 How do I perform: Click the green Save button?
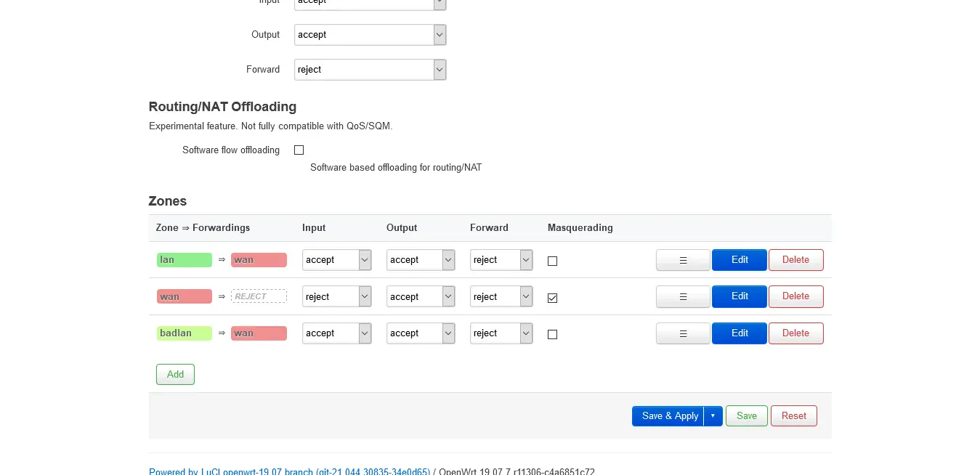pyautogui.click(x=747, y=416)
